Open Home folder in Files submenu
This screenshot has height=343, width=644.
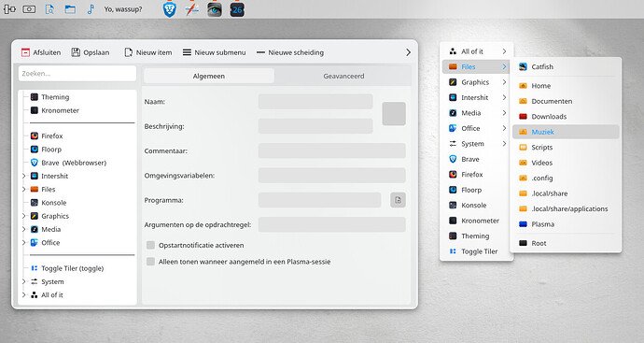click(566, 86)
